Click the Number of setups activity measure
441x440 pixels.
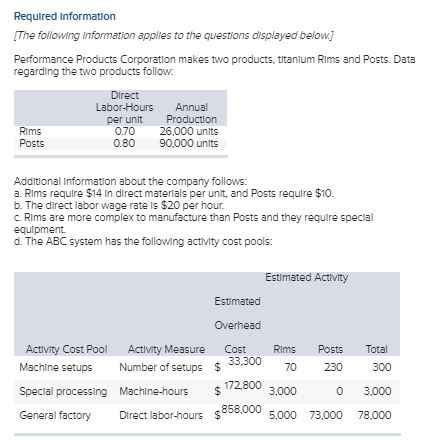click(161, 367)
